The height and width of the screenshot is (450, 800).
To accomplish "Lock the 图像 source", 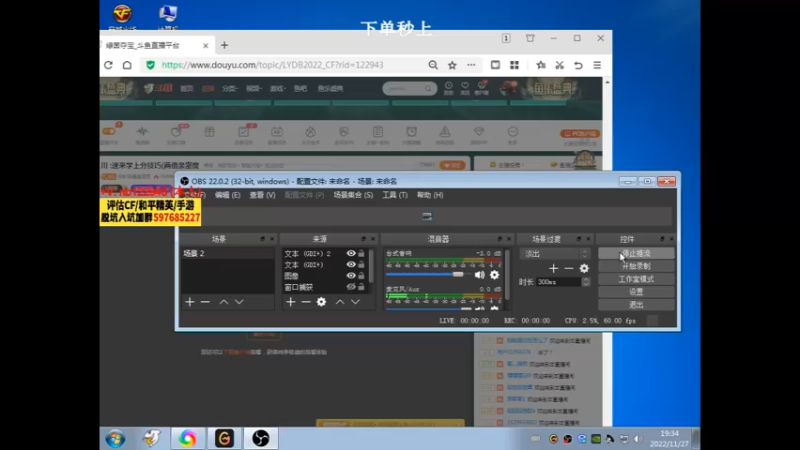I will [361, 276].
